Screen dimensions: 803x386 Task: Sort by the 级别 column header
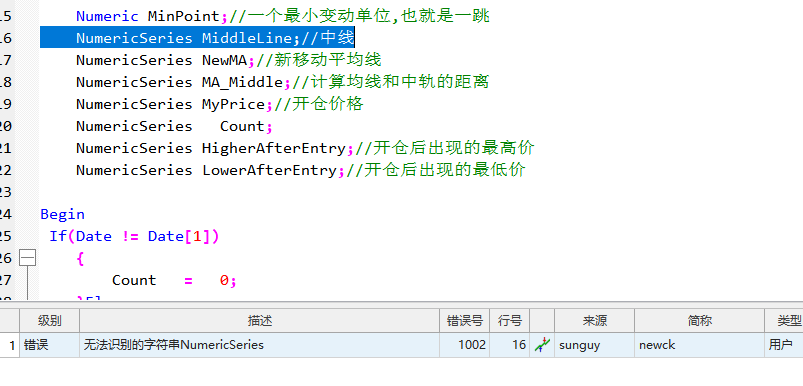tap(50, 321)
